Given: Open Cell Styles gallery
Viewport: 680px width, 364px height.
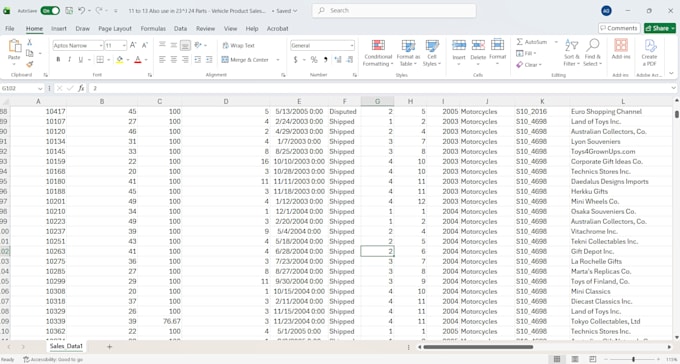Looking at the screenshot, I should (x=432, y=53).
